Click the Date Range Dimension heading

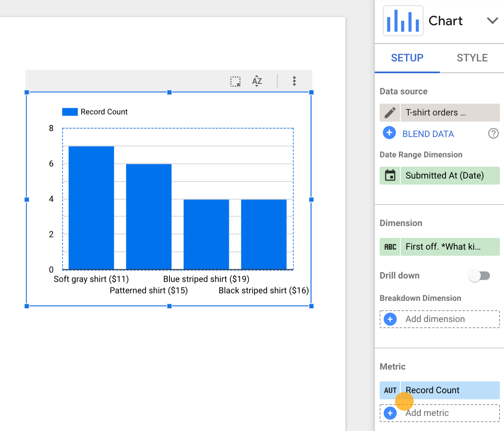pos(421,155)
